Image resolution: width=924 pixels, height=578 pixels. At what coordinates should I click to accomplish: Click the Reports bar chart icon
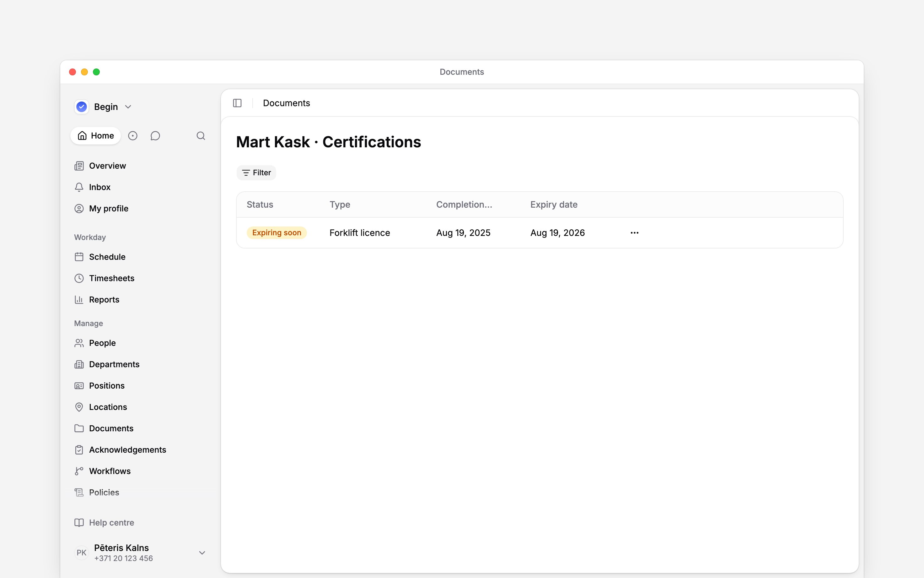[x=79, y=300]
